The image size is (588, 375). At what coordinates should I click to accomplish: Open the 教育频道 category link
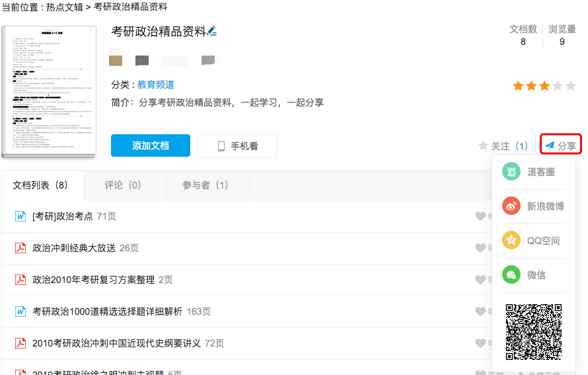[156, 85]
